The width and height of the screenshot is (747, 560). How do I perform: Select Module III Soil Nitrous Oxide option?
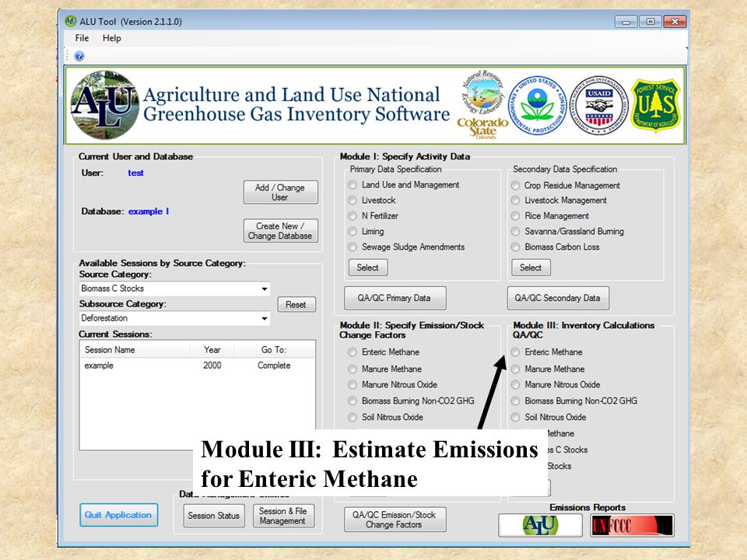[515, 417]
